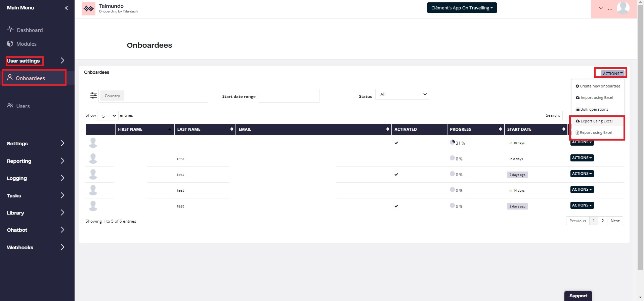The image size is (644, 301).
Task: Sort the table by First Name
Action: pos(144,129)
